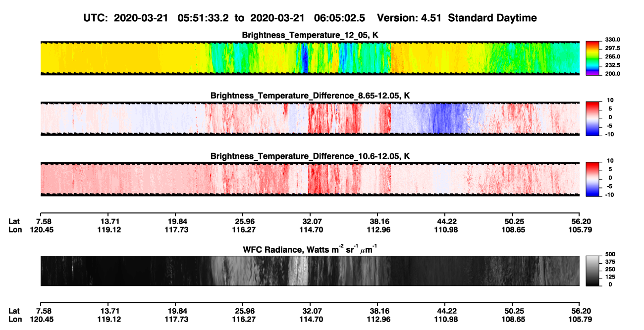Click the grayscale color bar of WFC Radiance
The image size is (644, 330).
click(592, 271)
